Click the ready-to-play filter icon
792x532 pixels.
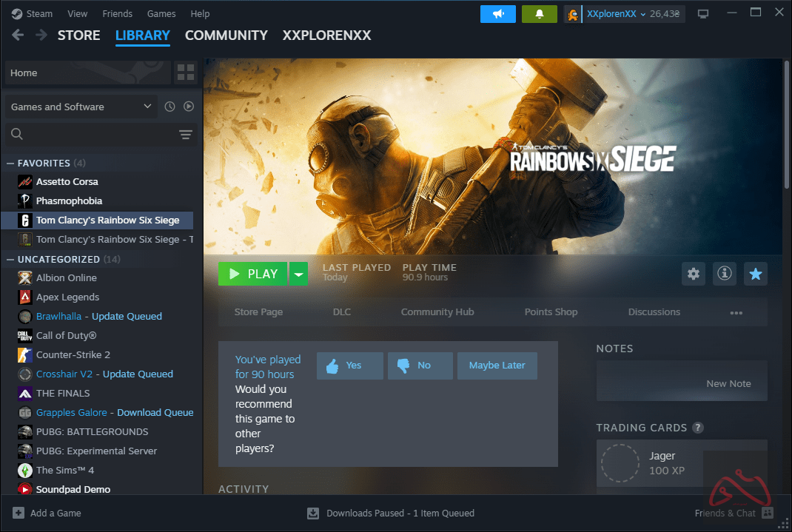pos(189,107)
